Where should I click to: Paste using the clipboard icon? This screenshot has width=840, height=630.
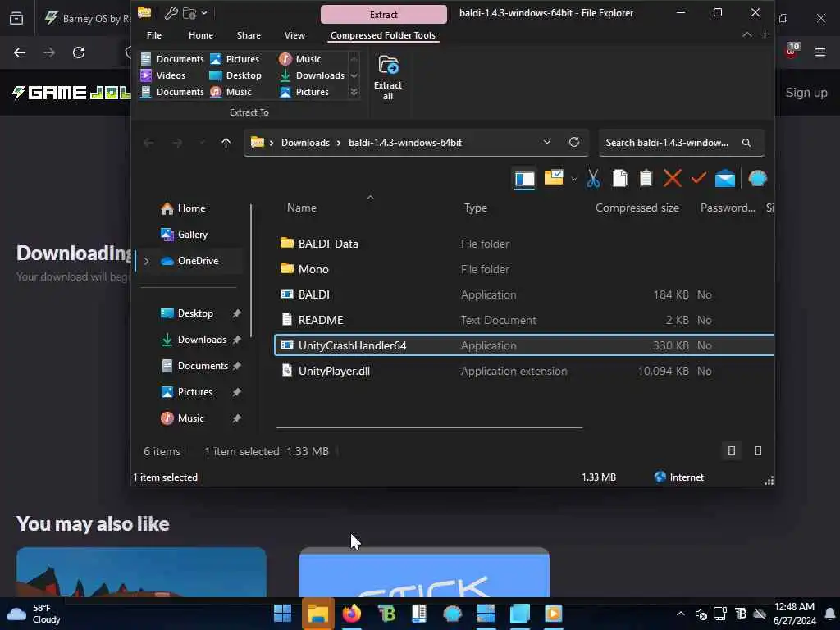[x=646, y=178]
